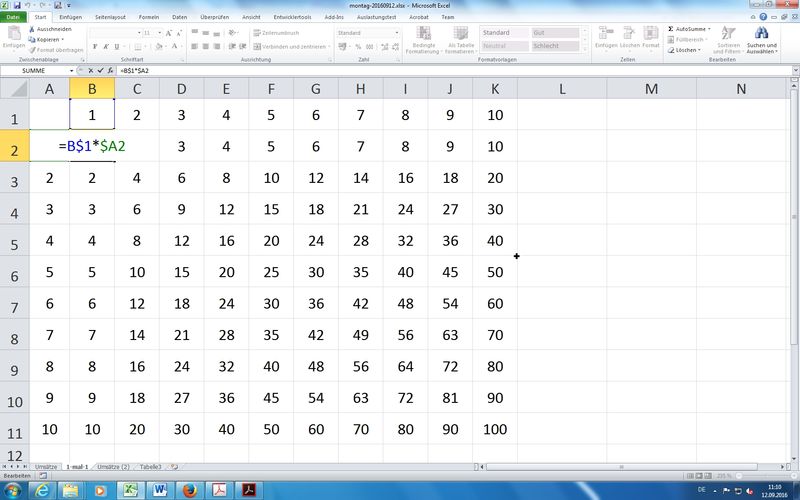The height and width of the screenshot is (500, 800).
Task: Switch to the Entwicklertools ribbon tab
Action: click(x=292, y=17)
